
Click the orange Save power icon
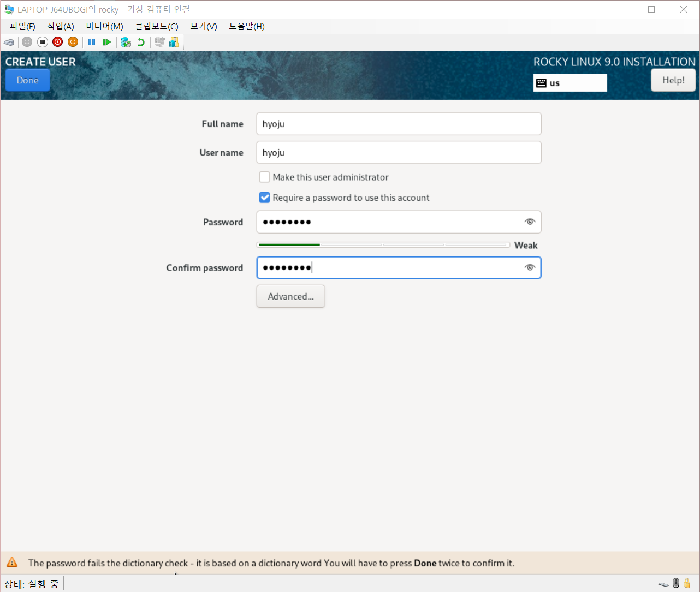click(x=73, y=42)
